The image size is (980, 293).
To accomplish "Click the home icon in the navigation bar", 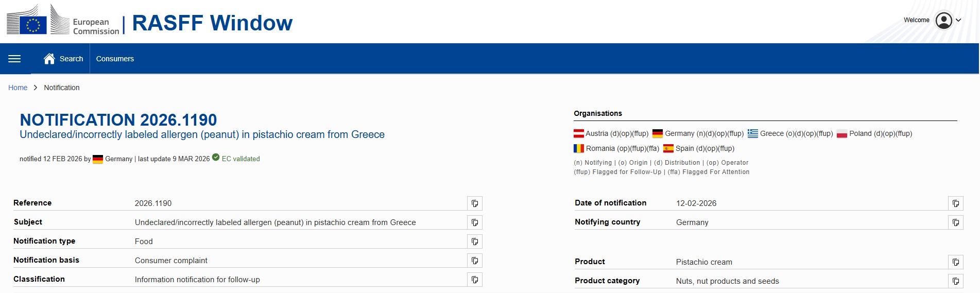I will 49,59.
